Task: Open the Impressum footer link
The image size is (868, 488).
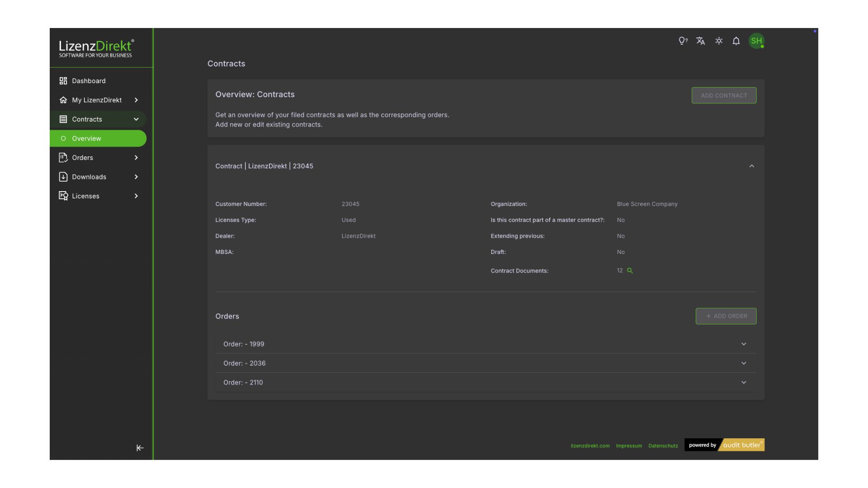Action: [x=629, y=446]
